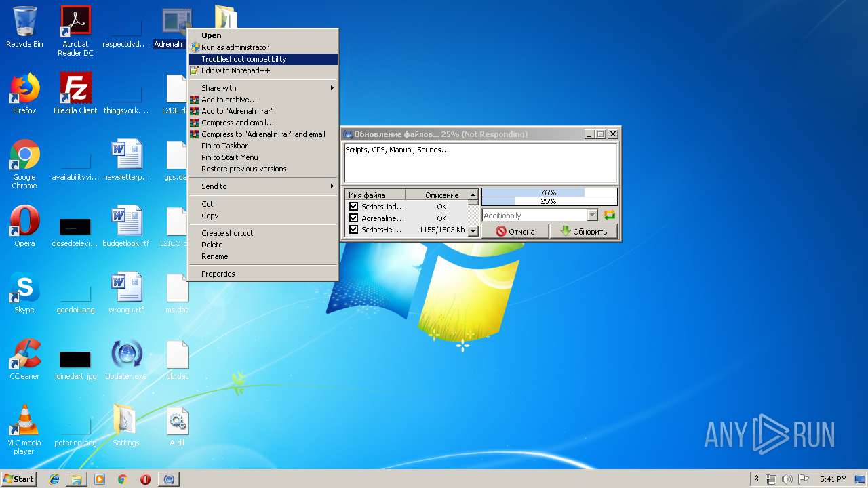The height and width of the screenshot is (488, 868).
Task: Select closedtelevi image file icon
Action: tap(75, 232)
